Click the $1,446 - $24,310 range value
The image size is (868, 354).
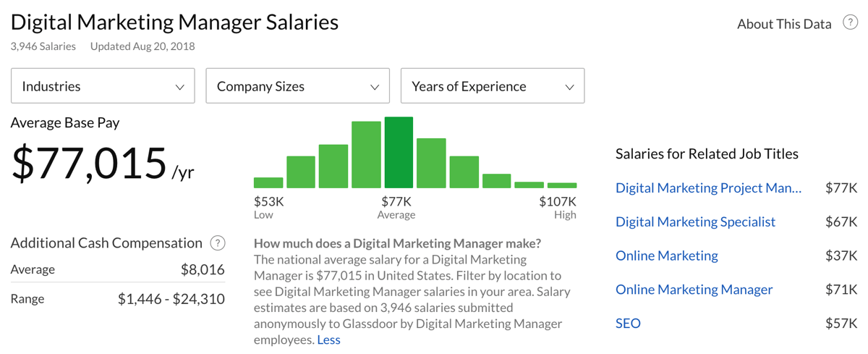click(x=171, y=299)
